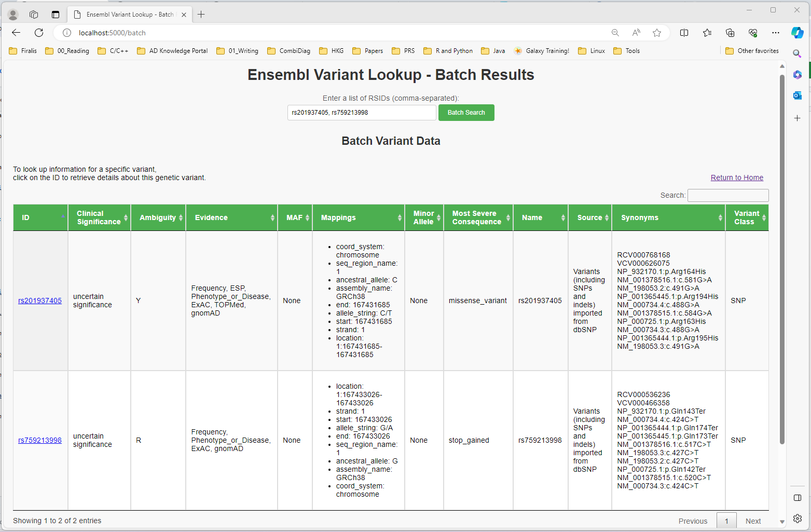Viewport: 811px width, 532px height.
Task: Click the zoom-out magnifier in the address bar
Action: click(x=615, y=33)
